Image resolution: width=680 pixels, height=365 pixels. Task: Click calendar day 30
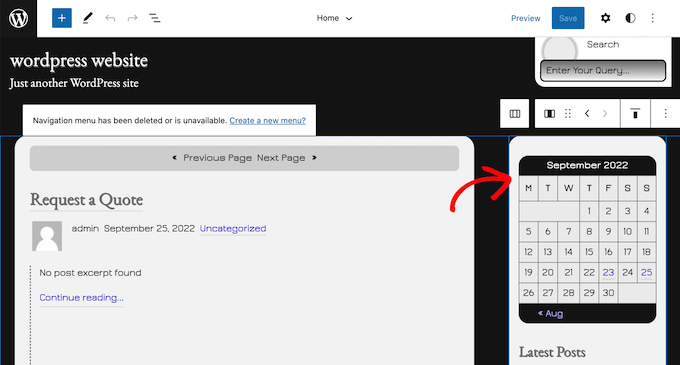click(x=608, y=293)
